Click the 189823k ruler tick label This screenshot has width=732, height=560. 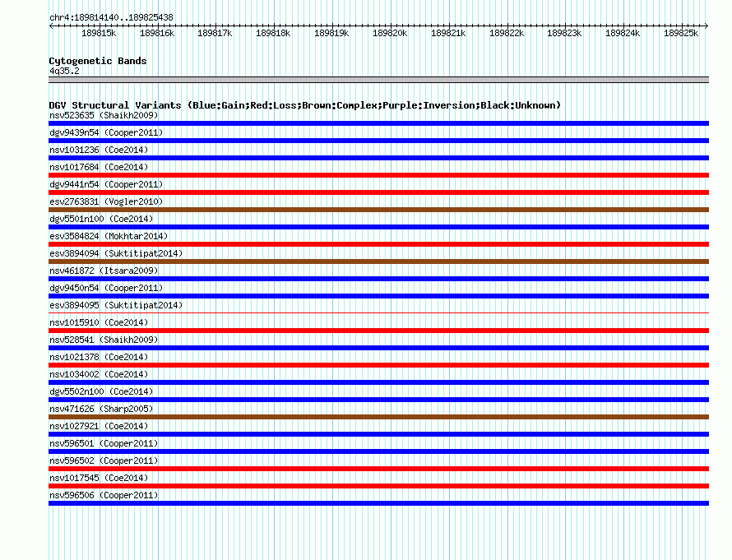click(x=564, y=33)
